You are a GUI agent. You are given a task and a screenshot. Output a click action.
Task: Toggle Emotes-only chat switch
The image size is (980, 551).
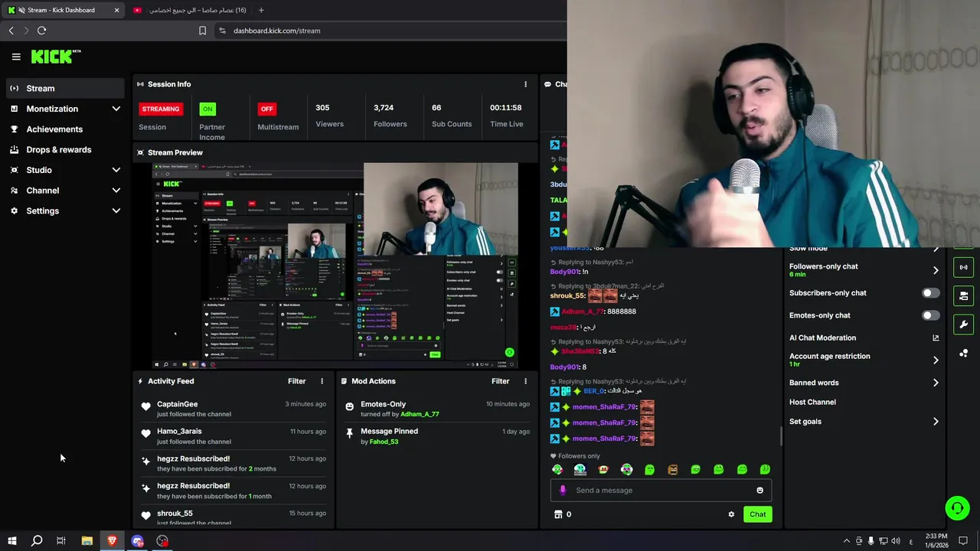(x=930, y=315)
